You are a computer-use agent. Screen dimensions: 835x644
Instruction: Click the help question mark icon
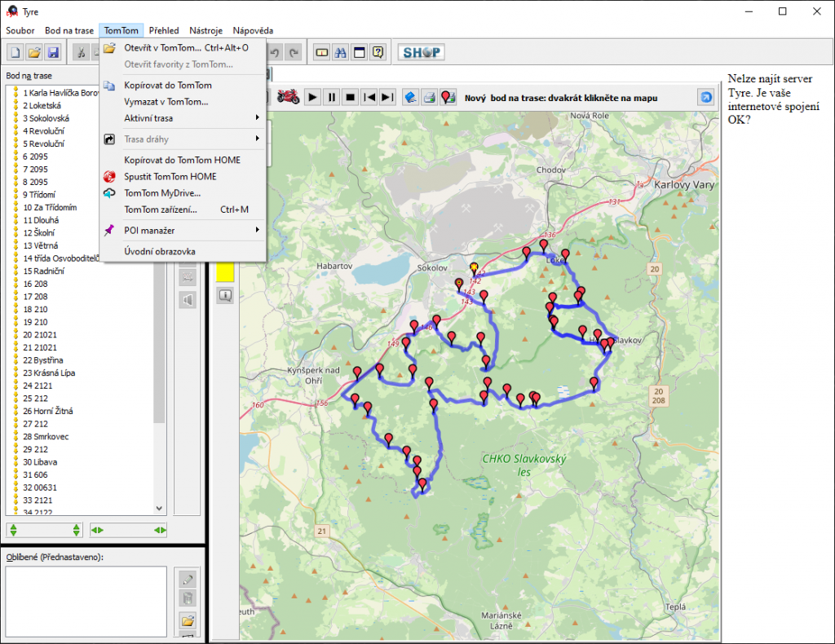[378, 52]
